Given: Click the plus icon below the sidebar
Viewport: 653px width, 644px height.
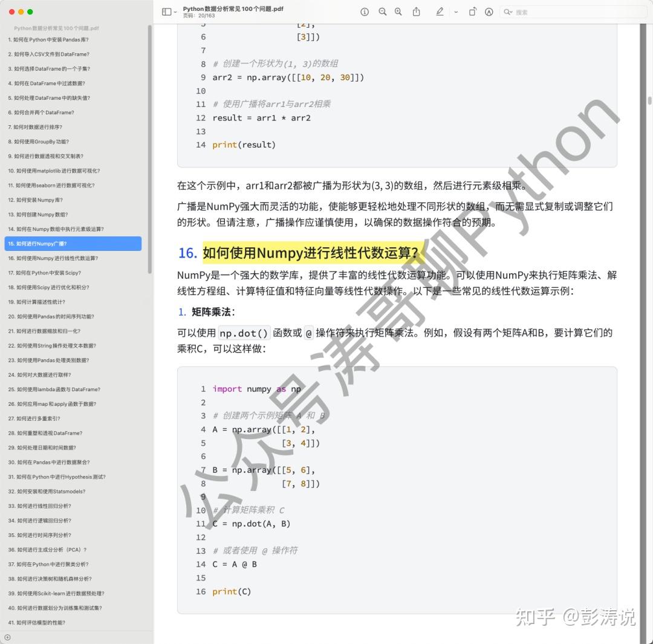Looking at the screenshot, I should pyautogui.click(x=7, y=637).
